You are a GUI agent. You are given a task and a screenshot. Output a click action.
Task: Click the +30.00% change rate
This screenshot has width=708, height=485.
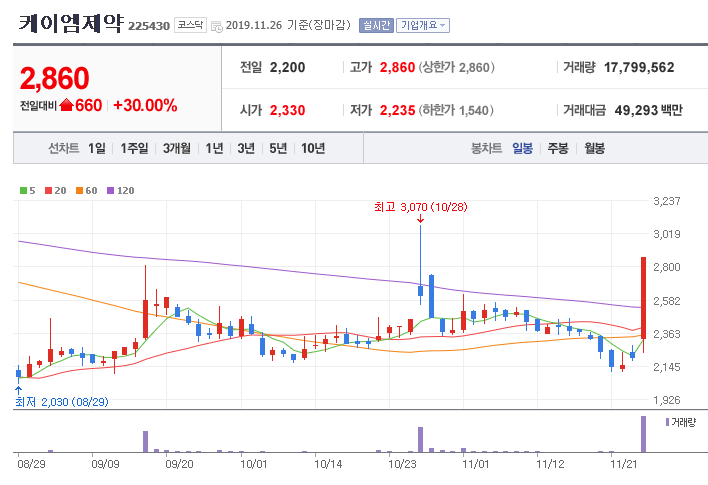point(145,105)
